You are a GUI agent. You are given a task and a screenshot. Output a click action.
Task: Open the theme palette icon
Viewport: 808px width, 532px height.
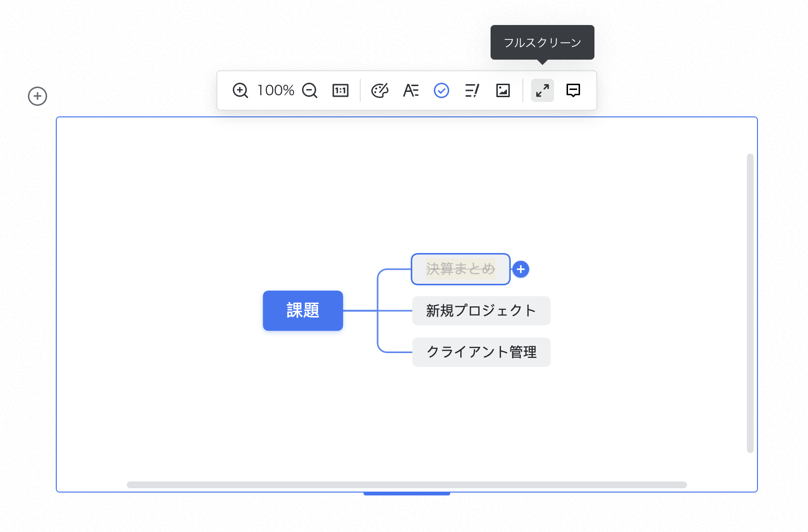point(380,90)
